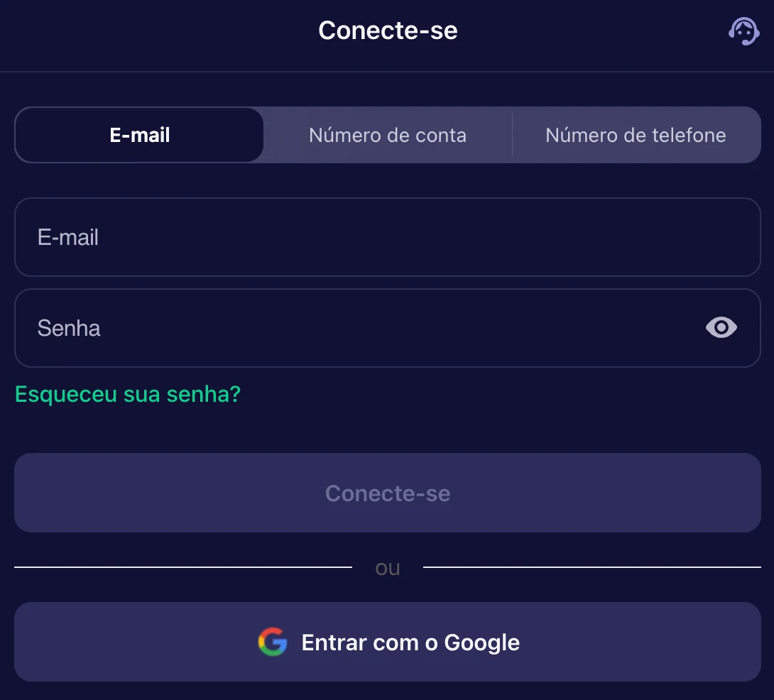Toggle password visibility in Senha field
This screenshot has height=700, width=774.
721,327
